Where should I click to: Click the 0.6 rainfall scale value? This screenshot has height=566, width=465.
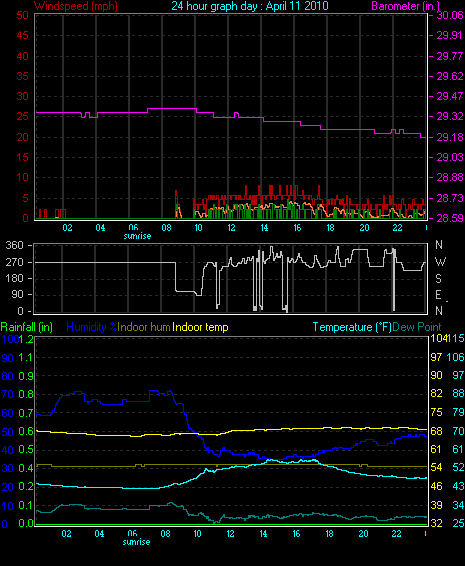coord(26,431)
